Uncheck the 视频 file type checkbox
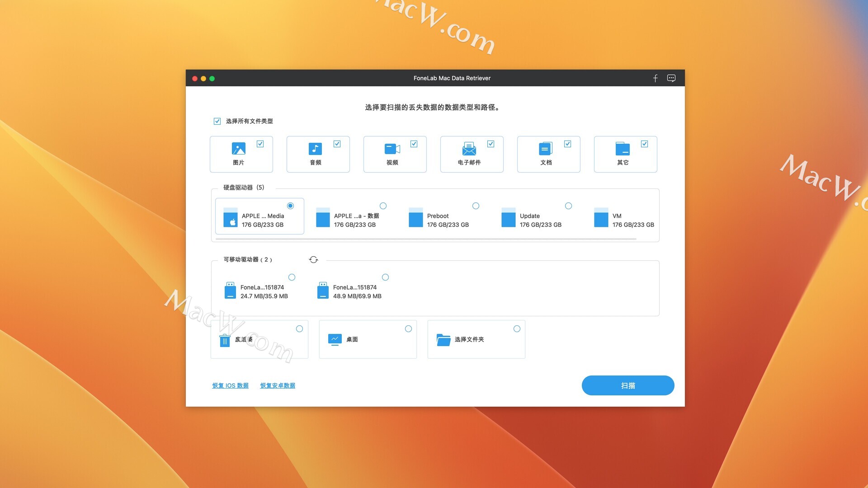 (x=414, y=144)
